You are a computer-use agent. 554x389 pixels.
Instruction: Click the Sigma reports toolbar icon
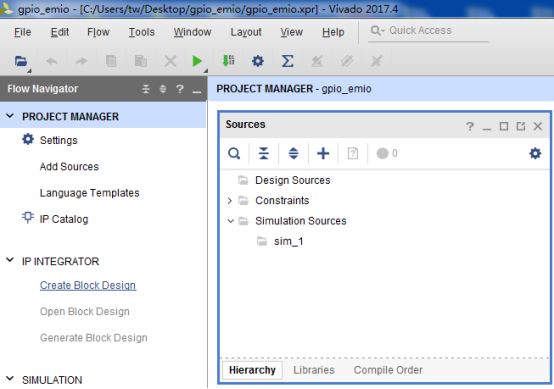[287, 61]
